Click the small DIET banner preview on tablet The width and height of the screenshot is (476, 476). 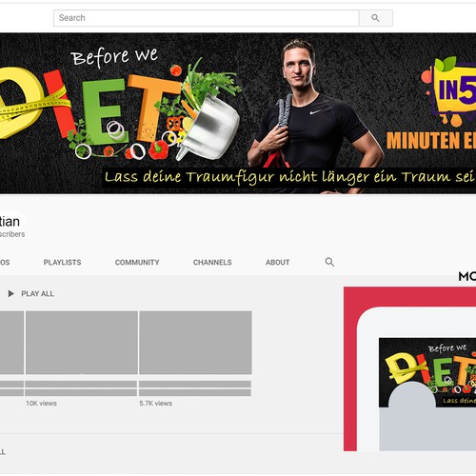[x=427, y=373]
